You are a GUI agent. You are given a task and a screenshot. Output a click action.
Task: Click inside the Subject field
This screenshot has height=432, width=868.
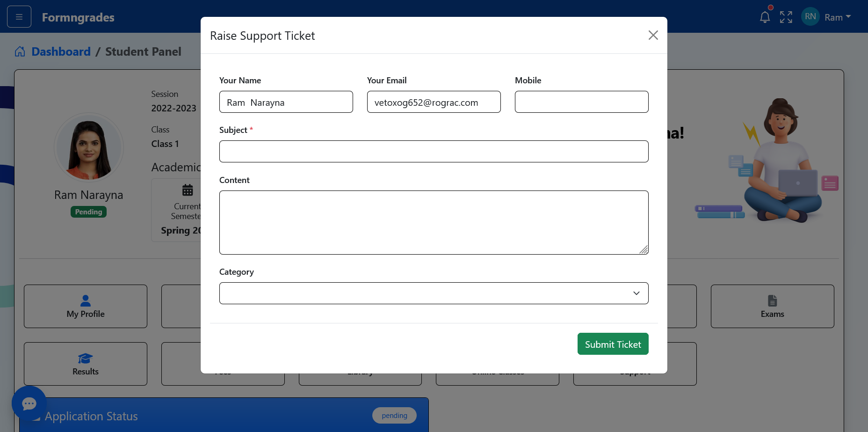[x=434, y=151]
